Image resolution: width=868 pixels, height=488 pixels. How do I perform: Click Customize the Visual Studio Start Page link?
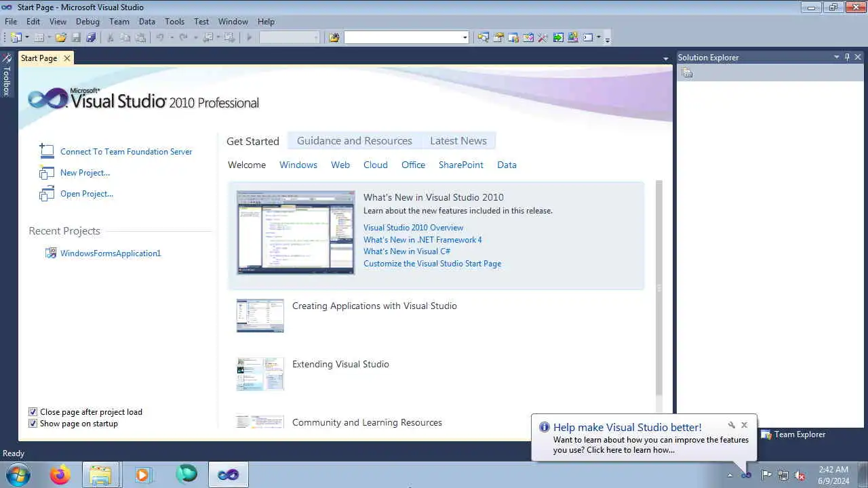point(432,264)
